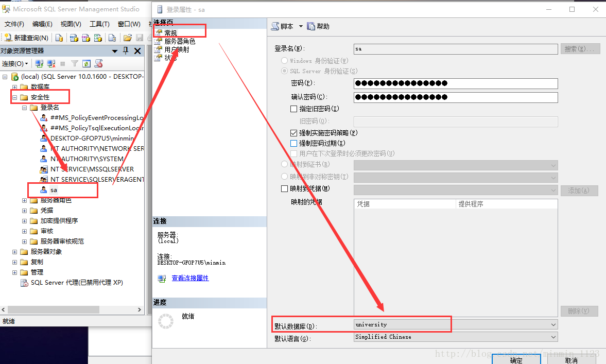Refresh Object Explorer tree
Image resolution: width=606 pixels, height=364 pixels.
(x=86, y=63)
